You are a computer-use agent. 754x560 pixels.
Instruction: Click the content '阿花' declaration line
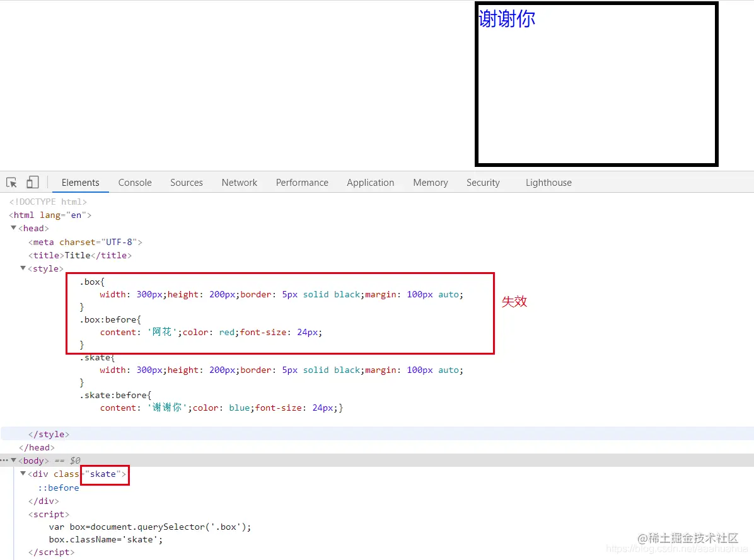[211, 333]
